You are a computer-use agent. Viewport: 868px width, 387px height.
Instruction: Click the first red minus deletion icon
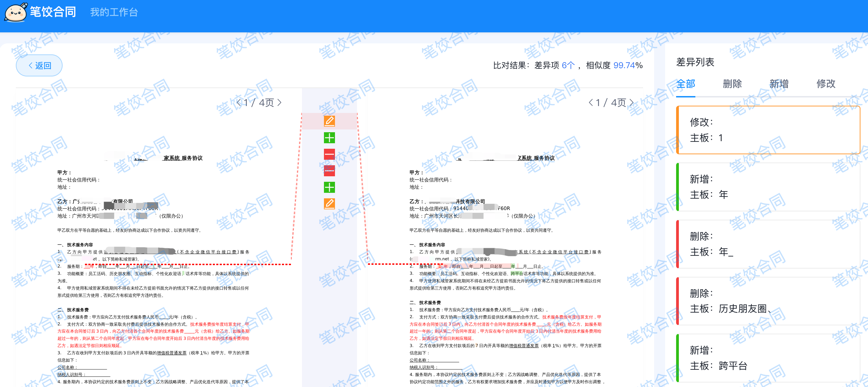[329, 154]
